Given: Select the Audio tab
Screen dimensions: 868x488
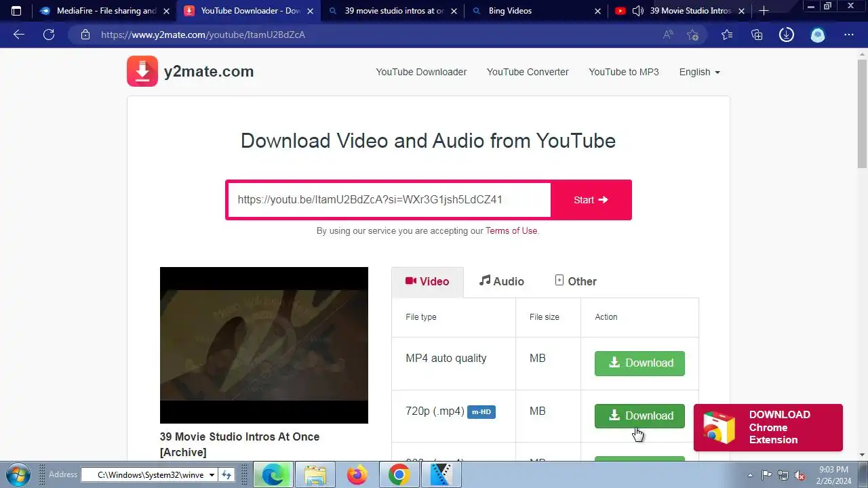Looking at the screenshot, I should coord(502,281).
